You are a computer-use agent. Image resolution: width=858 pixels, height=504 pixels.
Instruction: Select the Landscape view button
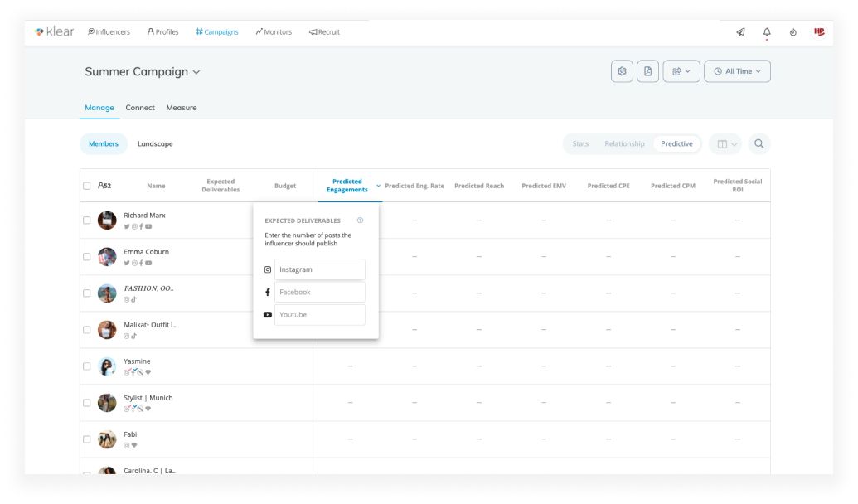point(155,144)
